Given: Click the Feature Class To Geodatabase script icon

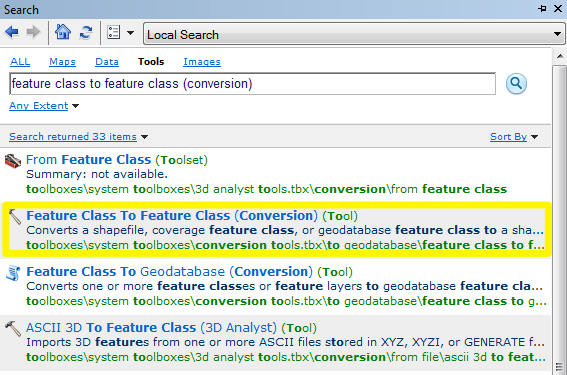Looking at the screenshot, I should click(x=13, y=273).
